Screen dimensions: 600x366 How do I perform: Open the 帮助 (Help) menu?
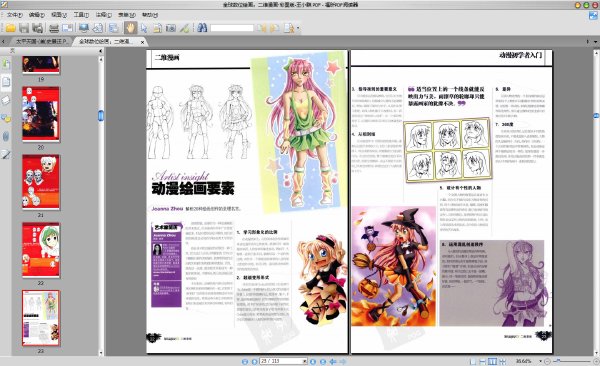point(150,15)
